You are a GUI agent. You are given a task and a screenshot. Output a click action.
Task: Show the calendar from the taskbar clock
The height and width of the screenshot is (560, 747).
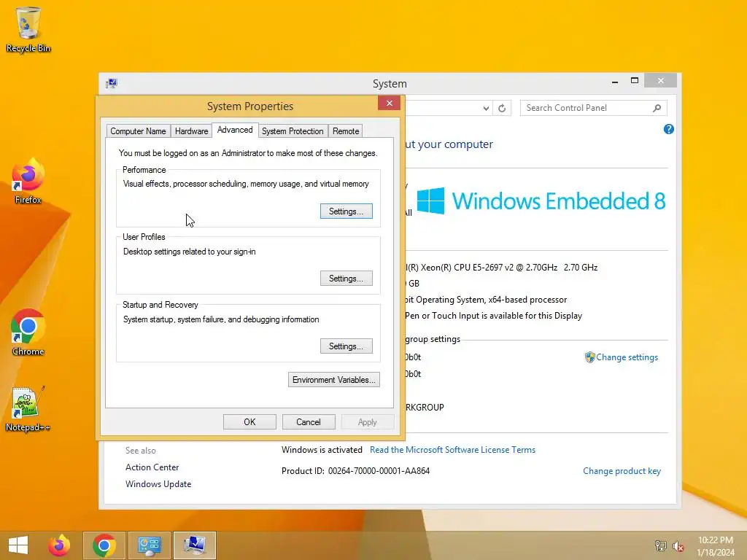716,545
